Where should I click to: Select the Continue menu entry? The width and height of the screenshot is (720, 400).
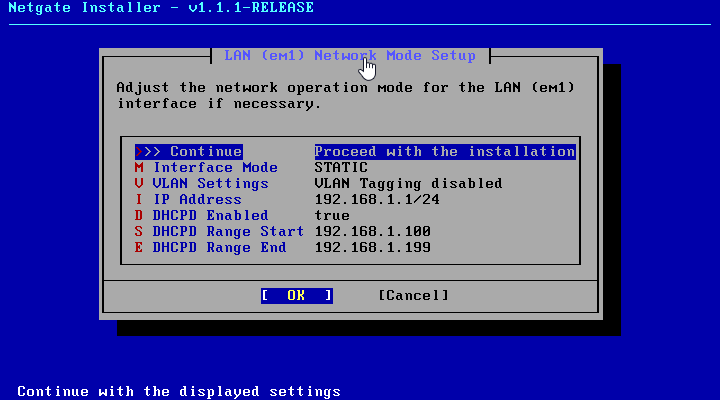(x=189, y=152)
